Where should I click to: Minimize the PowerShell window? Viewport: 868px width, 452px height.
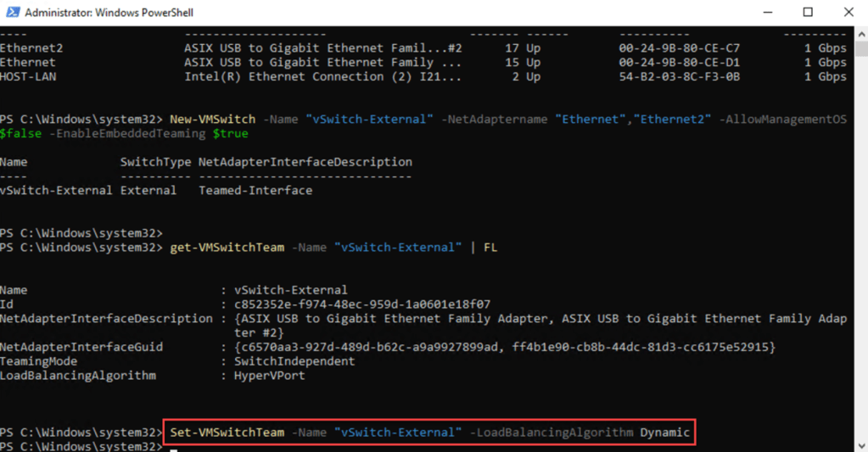pos(769,13)
